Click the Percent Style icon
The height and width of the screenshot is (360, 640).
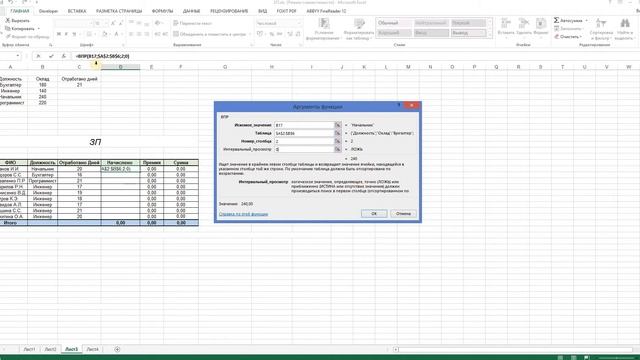271,34
